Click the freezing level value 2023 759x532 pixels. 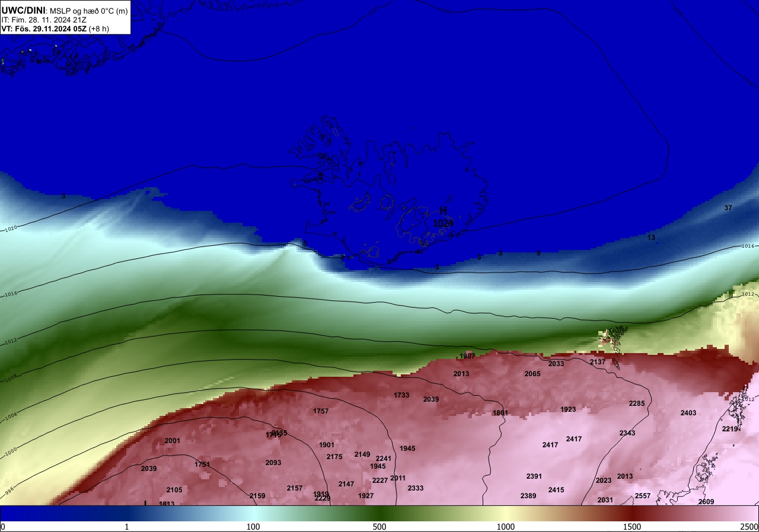pyautogui.click(x=604, y=480)
